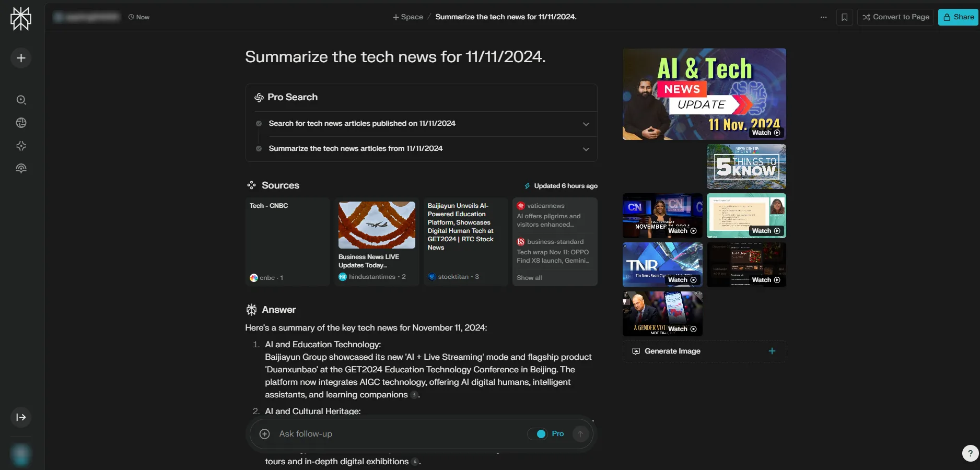Open the Discover globe icon in sidebar
980x470 pixels.
click(x=21, y=123)
